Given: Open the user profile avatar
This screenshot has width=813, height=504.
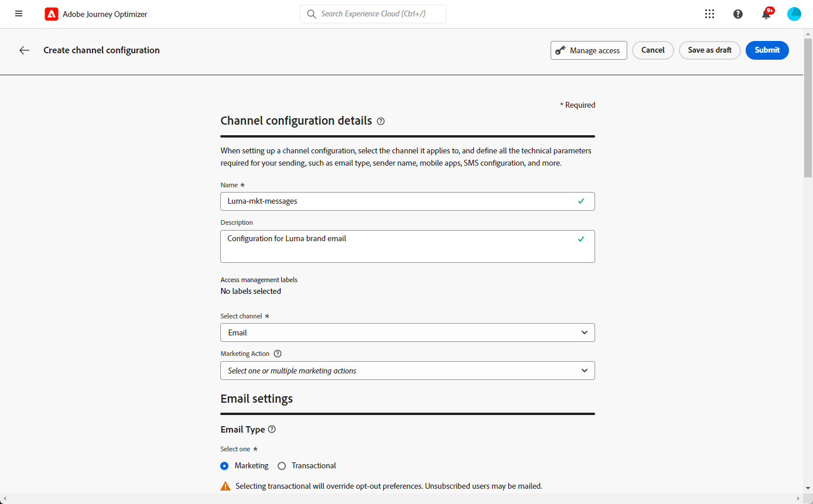Looking at the screenshot, I should click(794, 14).
